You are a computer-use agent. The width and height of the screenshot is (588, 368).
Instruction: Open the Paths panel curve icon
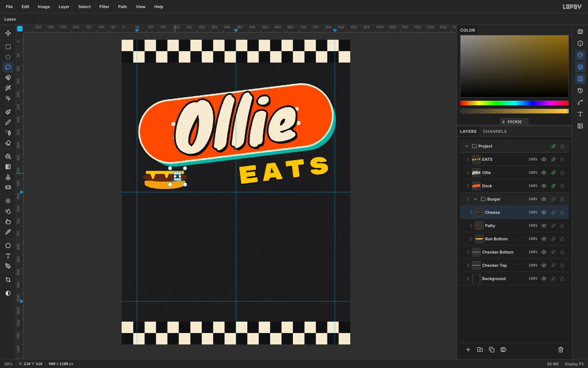point(580,102)
